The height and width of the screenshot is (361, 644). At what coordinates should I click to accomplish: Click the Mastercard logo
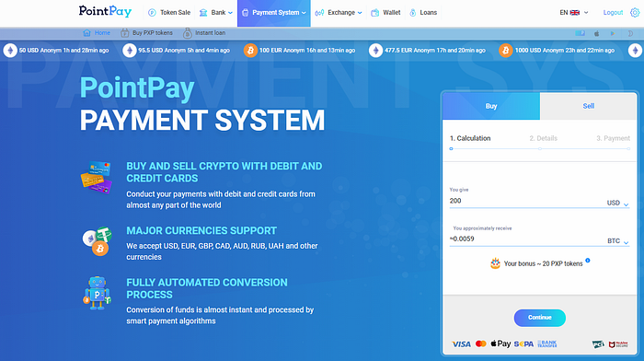pyautogui.click(x=481, y=344)
